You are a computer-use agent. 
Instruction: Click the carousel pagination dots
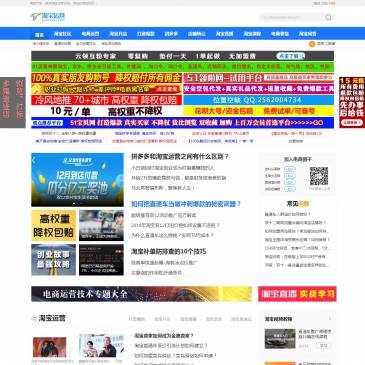tap(77, 203)
